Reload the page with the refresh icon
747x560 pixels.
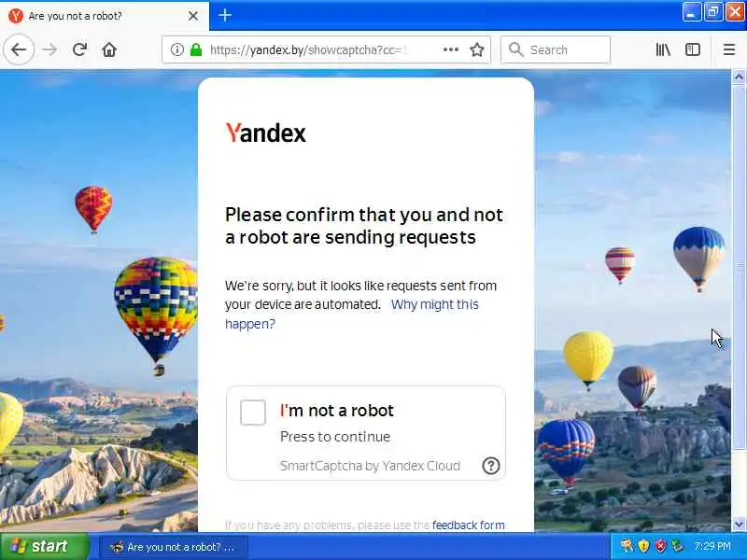click(x=79, y=49)
